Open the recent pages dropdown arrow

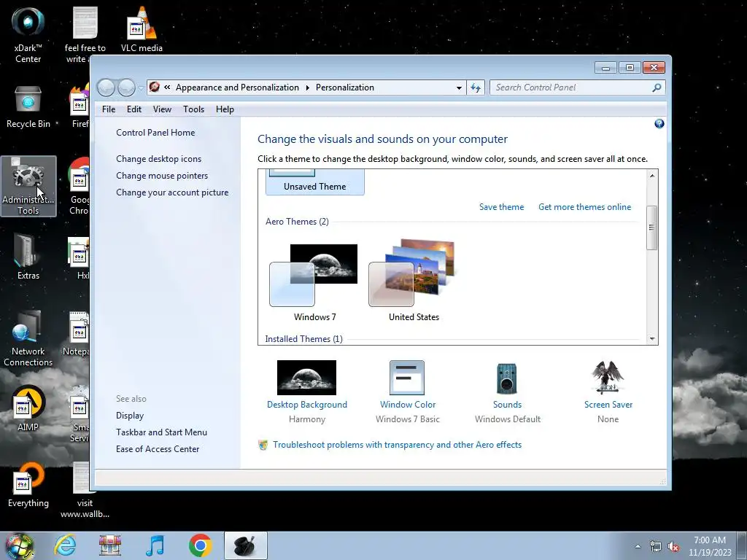(141, 87)
